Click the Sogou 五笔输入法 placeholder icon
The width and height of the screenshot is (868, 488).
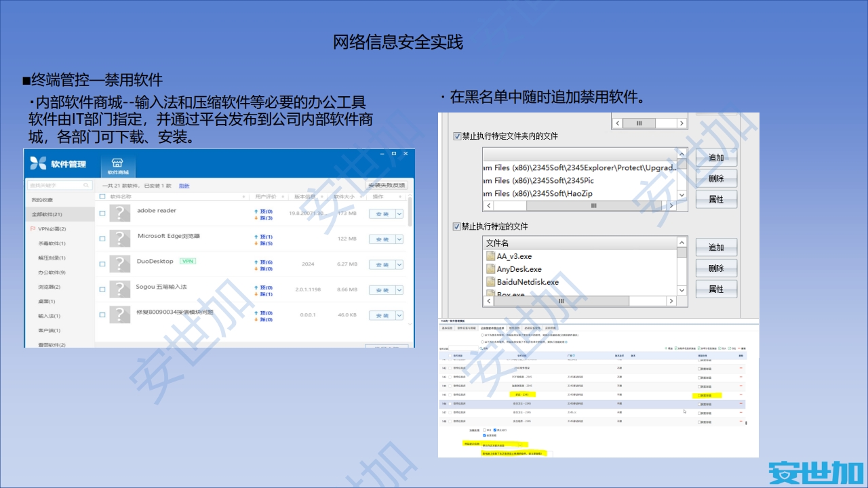[x=120, y=289]
